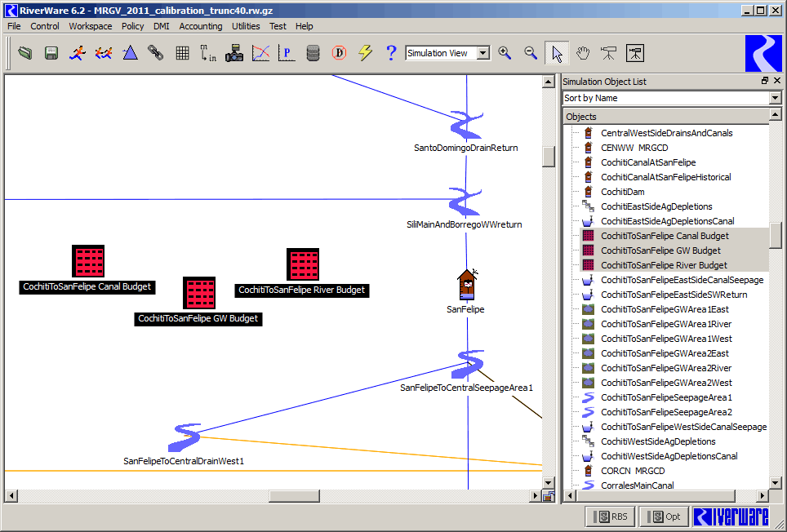Click the workspace corner overview icon

[x=549, y=496]
